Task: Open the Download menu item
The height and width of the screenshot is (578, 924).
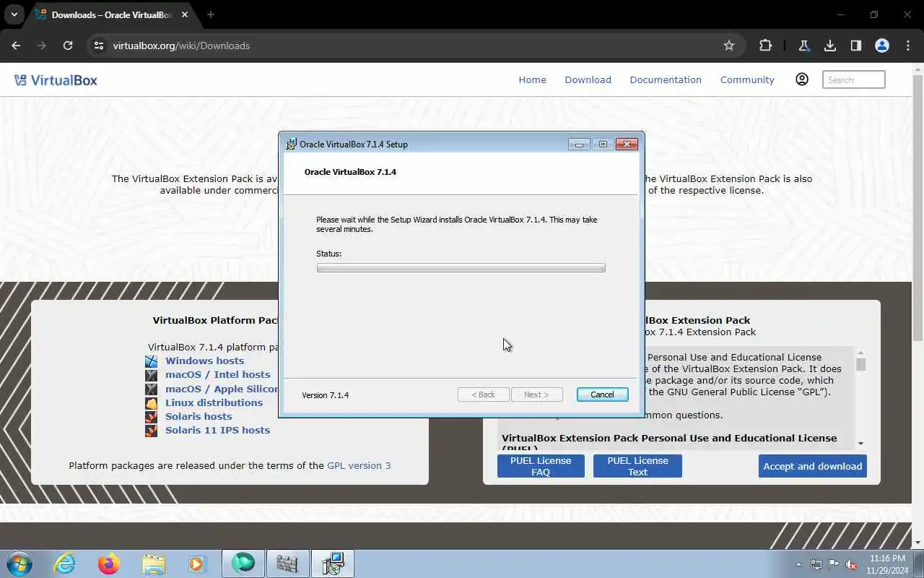Action: pyautogui.click(x=588, y=80)
